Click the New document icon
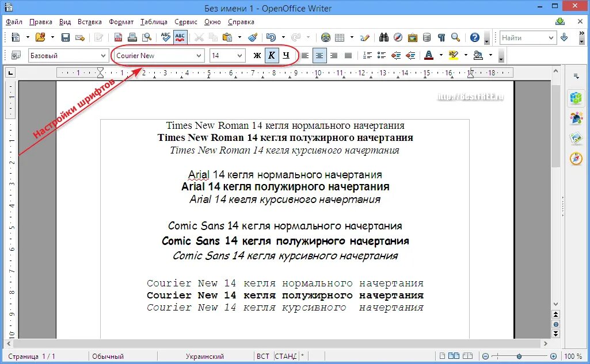Image resolution: width=590 pixels, height=364 pixels. click(16, 37)
